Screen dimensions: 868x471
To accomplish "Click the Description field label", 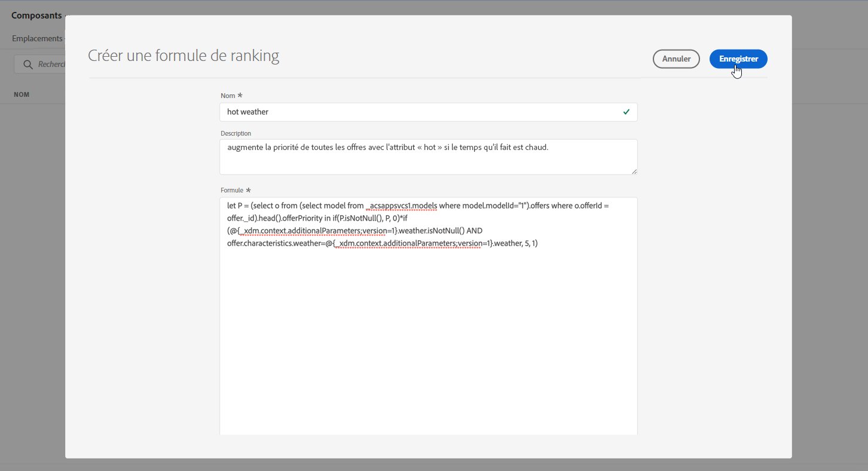I will [236, 133].
